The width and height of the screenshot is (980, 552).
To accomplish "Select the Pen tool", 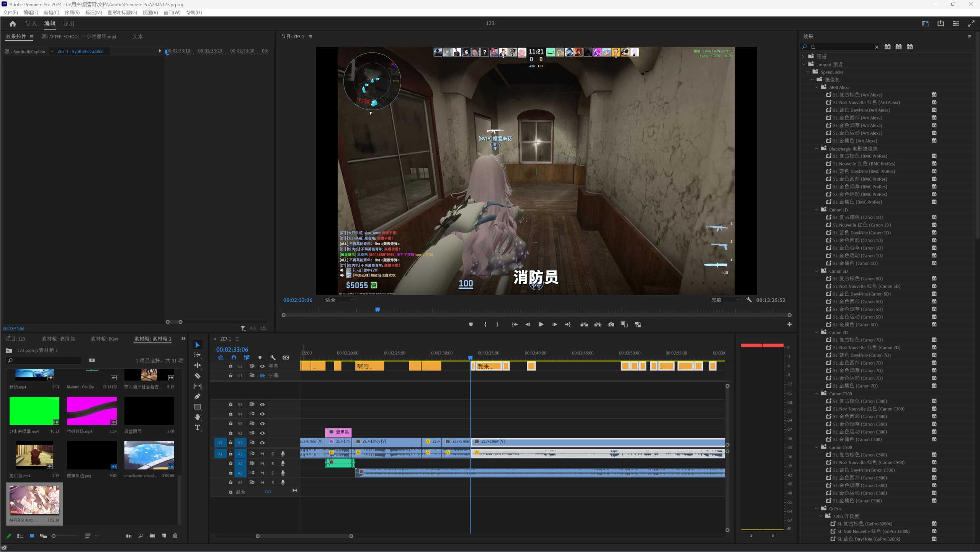I will tap(198, 396).
